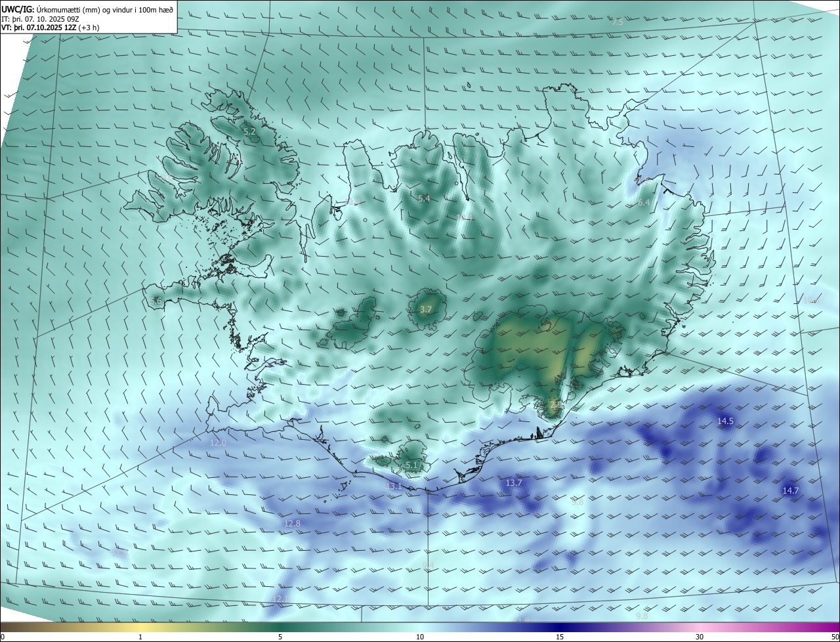Click the 30 tick on the color legend

700,637
